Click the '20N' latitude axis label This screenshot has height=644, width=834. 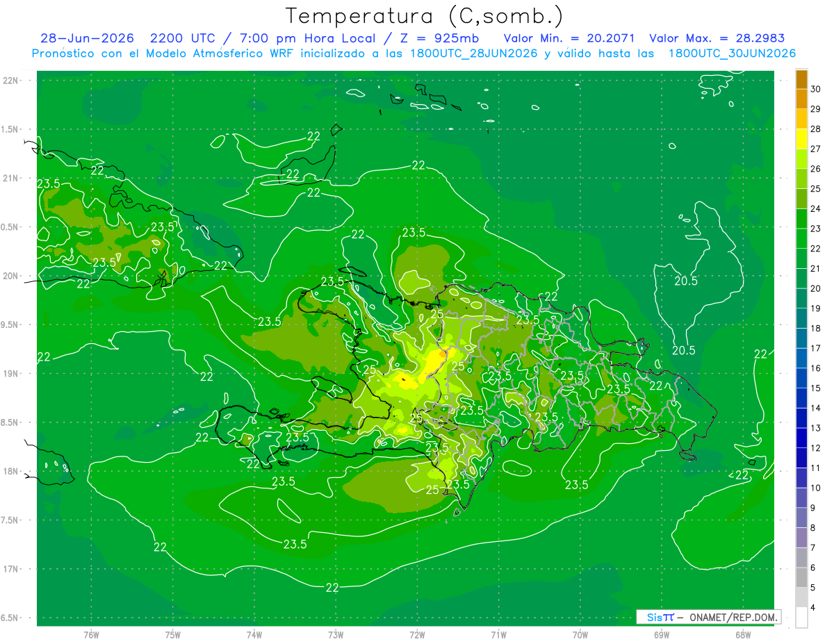coord(12,276)
